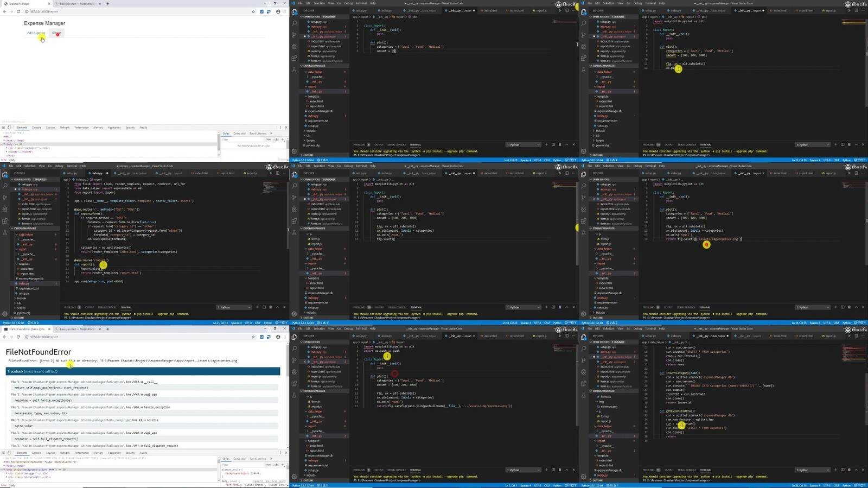Click the Add Expense link
Screen dimensions: 868x488
pos(36,33)
